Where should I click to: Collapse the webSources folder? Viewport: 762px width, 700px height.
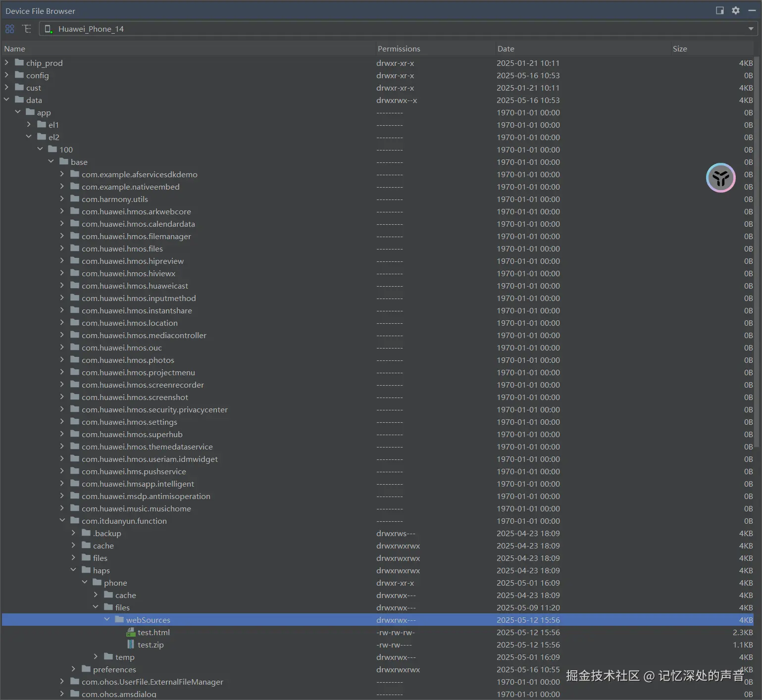point(107,619)
